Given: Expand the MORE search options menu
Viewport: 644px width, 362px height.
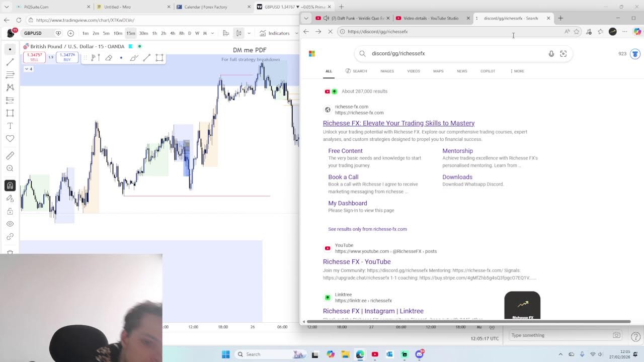Looking at the screenshot, I should click(x=517, y=71).
